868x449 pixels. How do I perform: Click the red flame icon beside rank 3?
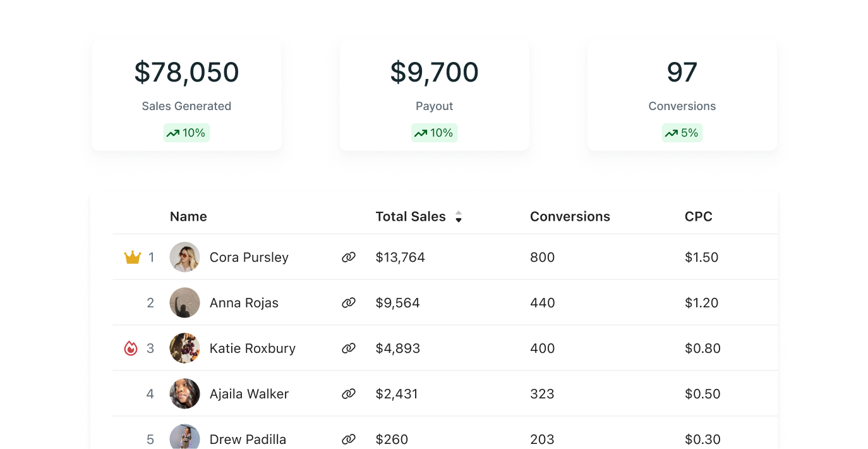pos(131,348)
